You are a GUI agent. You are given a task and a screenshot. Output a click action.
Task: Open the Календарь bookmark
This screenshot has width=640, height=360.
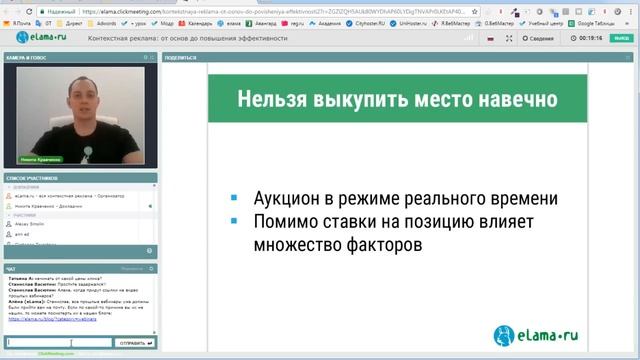pyautogui.click(x=196, y=24)
